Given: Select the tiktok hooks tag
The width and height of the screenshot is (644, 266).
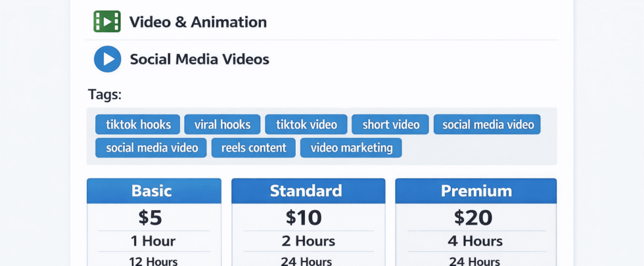Looking at the screenshot, I should [x=138, y=124].
